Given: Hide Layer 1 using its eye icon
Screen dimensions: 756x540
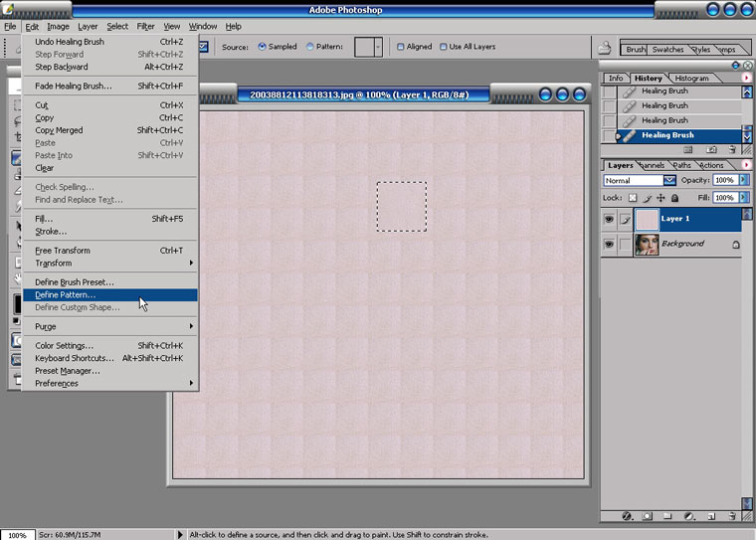Looking at the screenshot, I should click(609, 219).
